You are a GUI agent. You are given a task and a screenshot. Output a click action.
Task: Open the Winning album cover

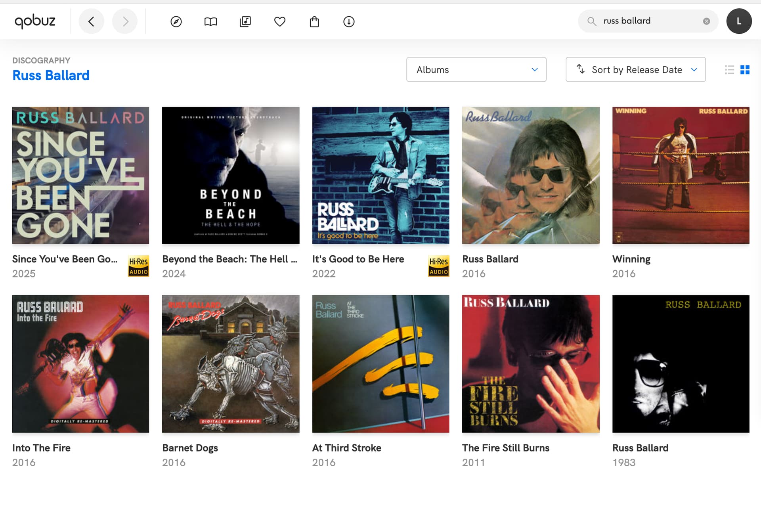click(681, 175)
